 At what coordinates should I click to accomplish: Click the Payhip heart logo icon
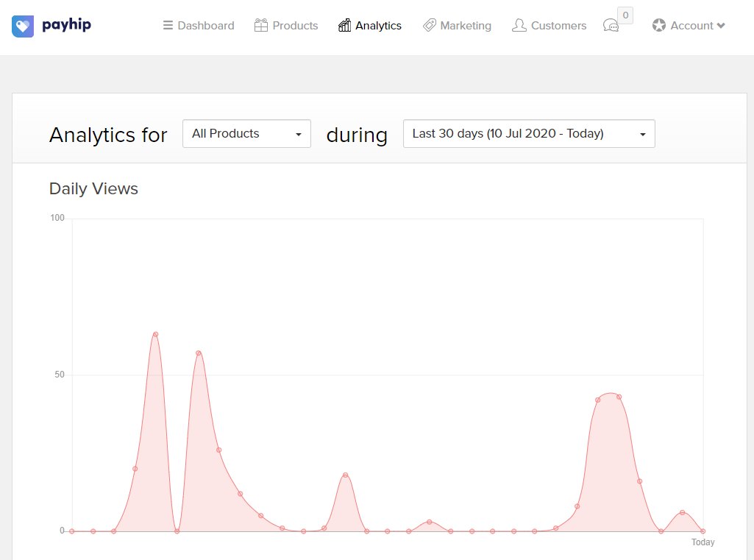pyautogui.click(x=23, y=26)
